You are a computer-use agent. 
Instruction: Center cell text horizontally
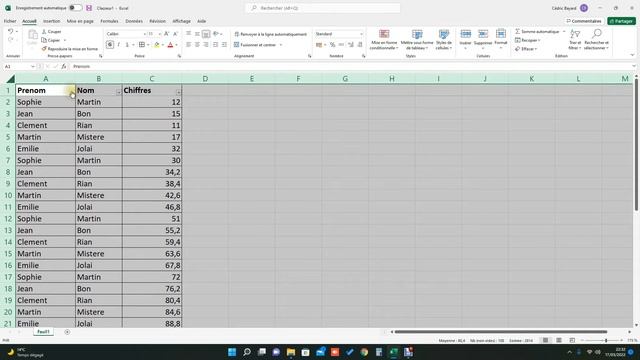click(x=197, y=44)
